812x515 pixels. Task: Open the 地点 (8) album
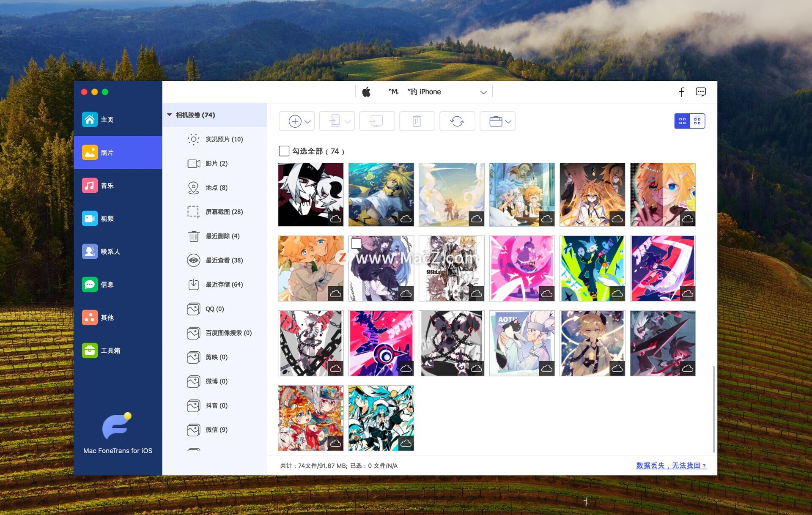215,188
